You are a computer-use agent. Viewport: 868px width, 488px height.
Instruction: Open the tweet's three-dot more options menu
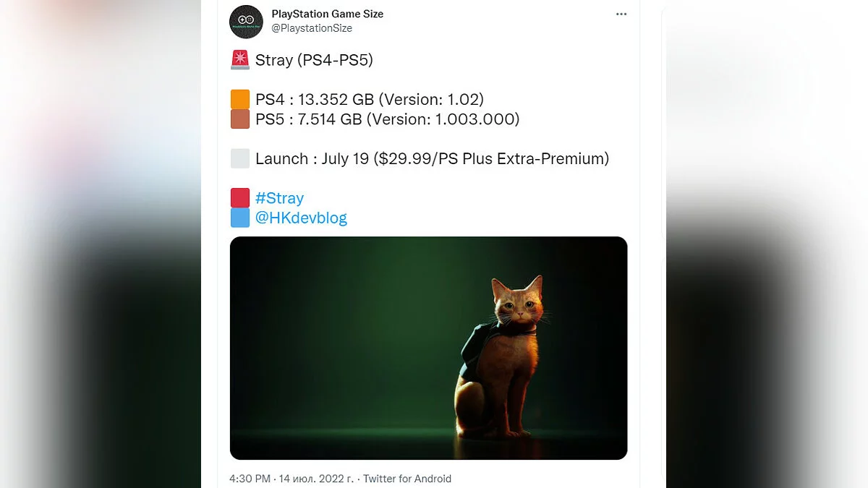(621, 14)
